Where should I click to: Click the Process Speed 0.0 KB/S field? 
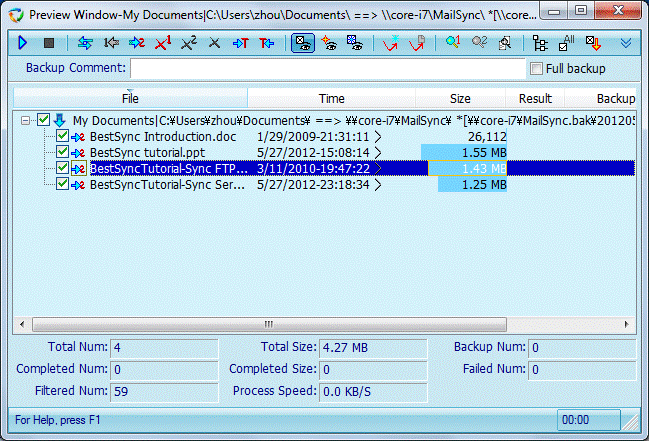(373, 391)
